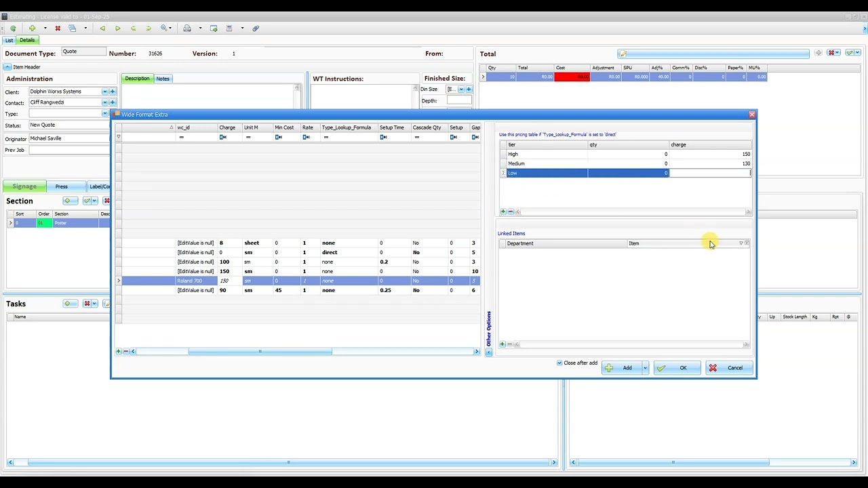The height and width of the screenshot is (488, 868).
Task: Click Cancel in Wide Format Extra dialog
Action: pos(728,368)
